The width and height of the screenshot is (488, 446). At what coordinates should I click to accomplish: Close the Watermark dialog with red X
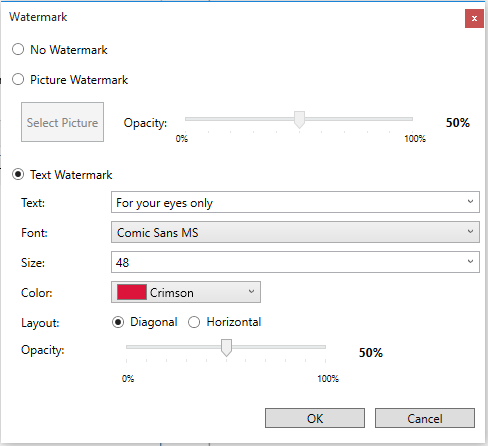coord(474,19)
